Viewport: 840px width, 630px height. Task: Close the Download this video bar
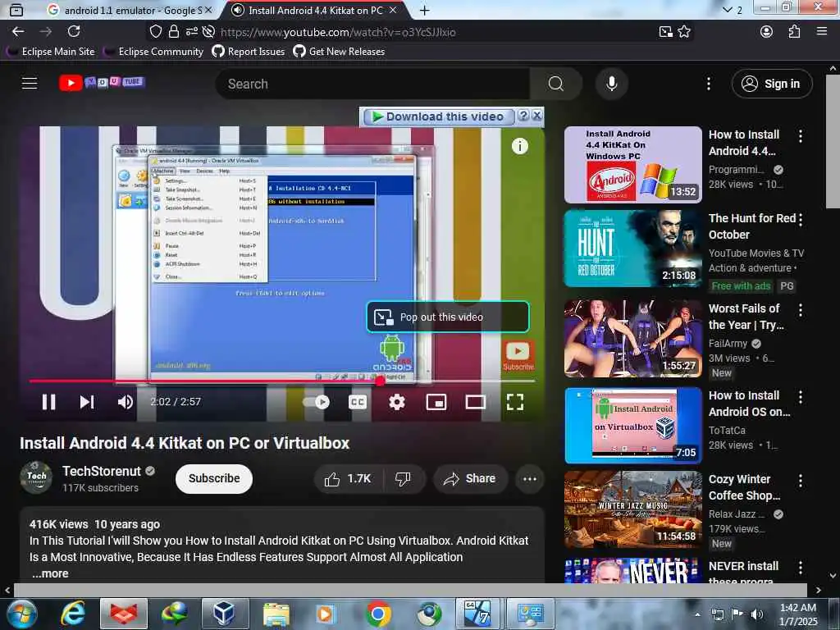pos(536,116)
